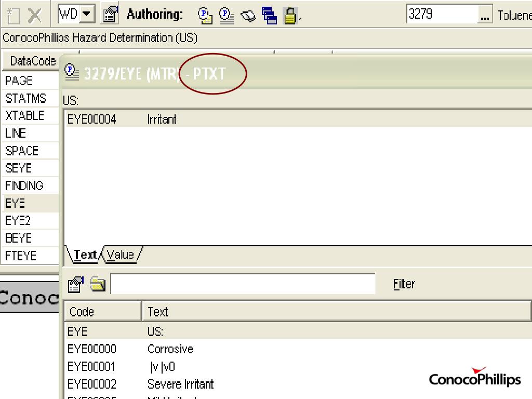Image resolution: width=532 pixels, height=399 pixels.
Task: Click the Text column header
Action: tap(336, 312)
